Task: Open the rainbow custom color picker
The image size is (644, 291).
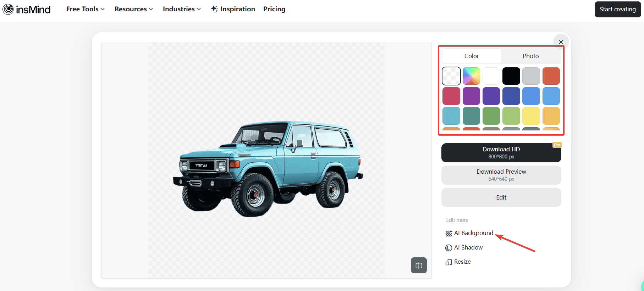Action: [x=471, y=76]
